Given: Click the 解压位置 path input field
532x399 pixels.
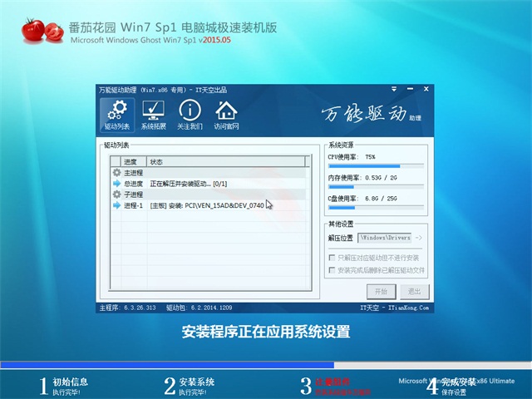Looking at the screenshot, I should click(385, 238).
